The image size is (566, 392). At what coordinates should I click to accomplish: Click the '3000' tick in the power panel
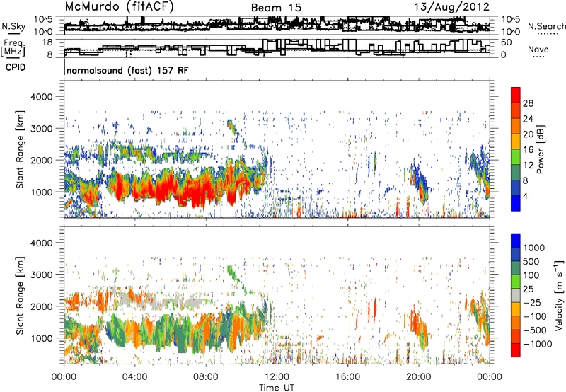[41, 129]
